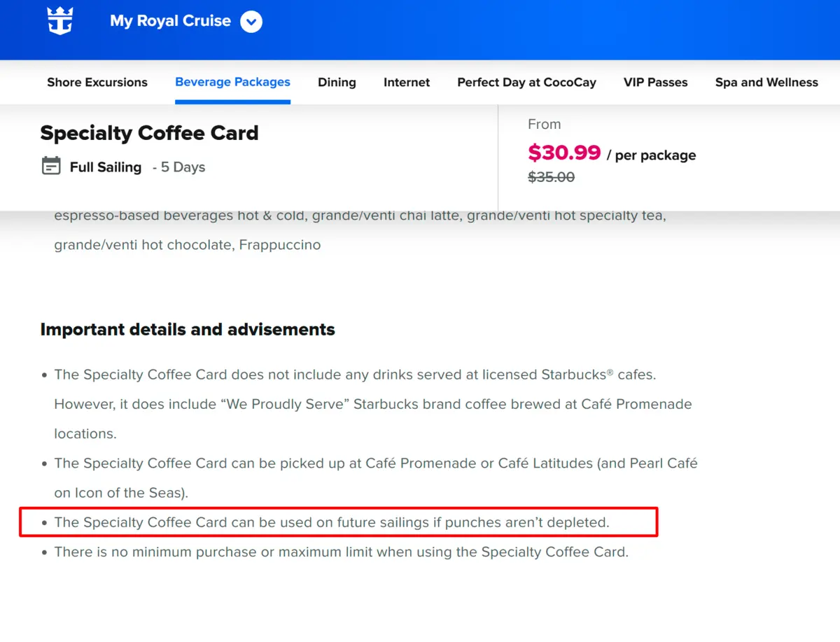
Task: Click the Specialty Coffee Card heading
Action: coord(149,133)
